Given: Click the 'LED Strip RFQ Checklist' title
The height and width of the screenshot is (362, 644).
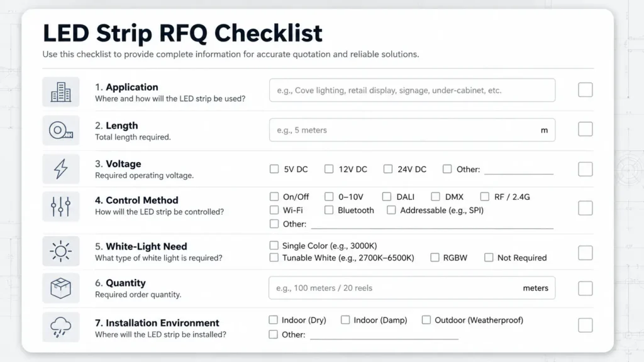Looking at the screenshot, I should [x=182, y=33].
